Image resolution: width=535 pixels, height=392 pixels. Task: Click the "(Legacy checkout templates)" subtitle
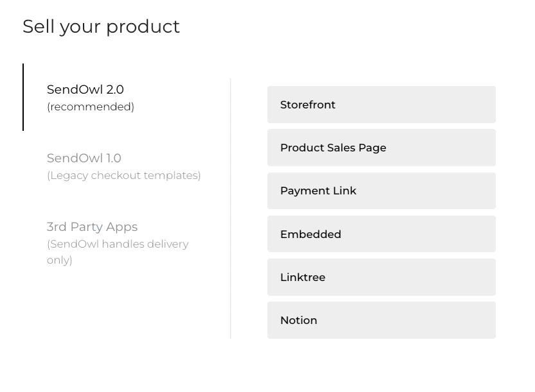[x=124, y=176]
